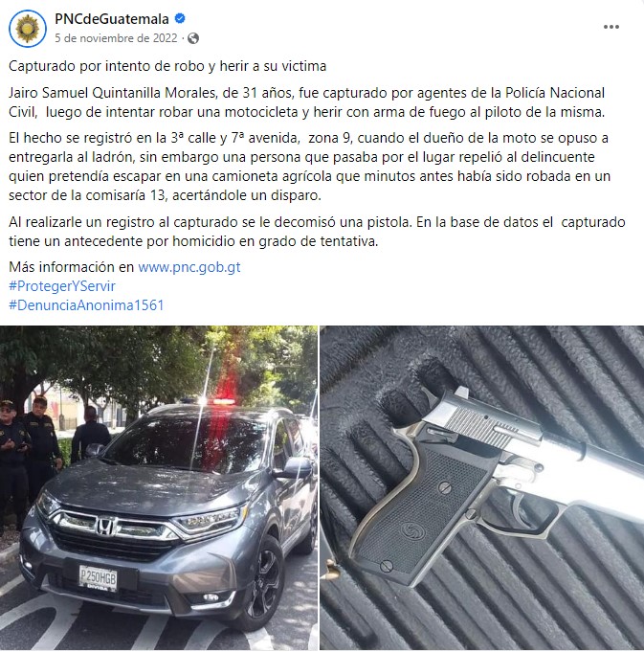The width and height of the screenshot is (644, 652).
Task: Click paragraph starting 'Jairo Samuel Quintanilla Morales'
Action: coord(306,102)
